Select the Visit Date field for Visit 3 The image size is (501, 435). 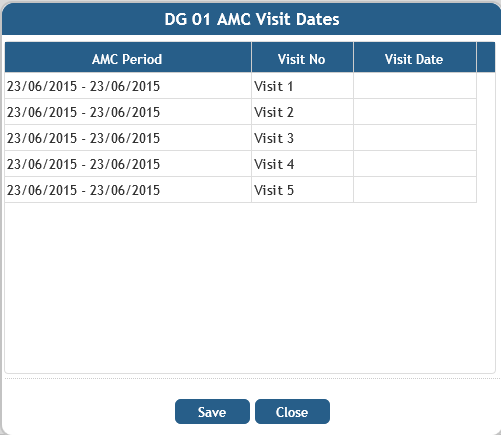coord(415,138)
